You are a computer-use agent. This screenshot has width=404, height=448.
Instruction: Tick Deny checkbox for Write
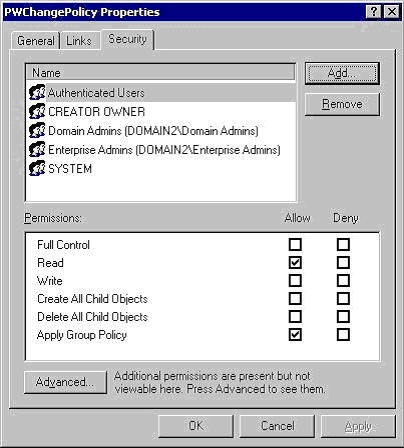pyautogui.click(x=343, y=280)
